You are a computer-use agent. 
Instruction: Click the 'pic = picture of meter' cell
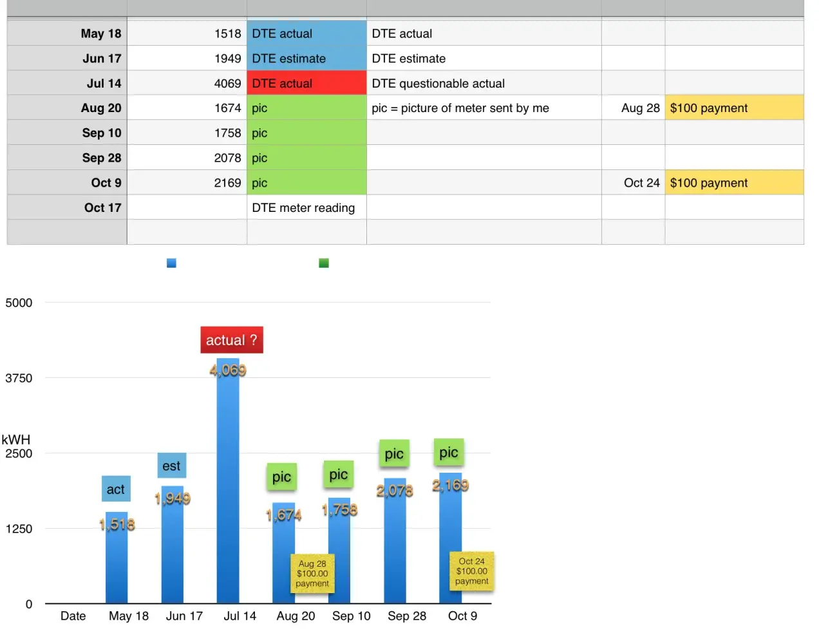click(484, 108)
